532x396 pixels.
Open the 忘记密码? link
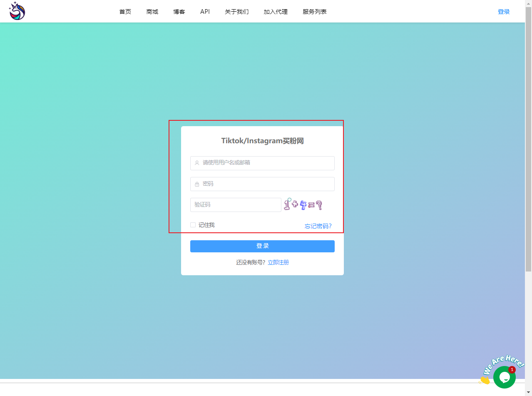318,226
